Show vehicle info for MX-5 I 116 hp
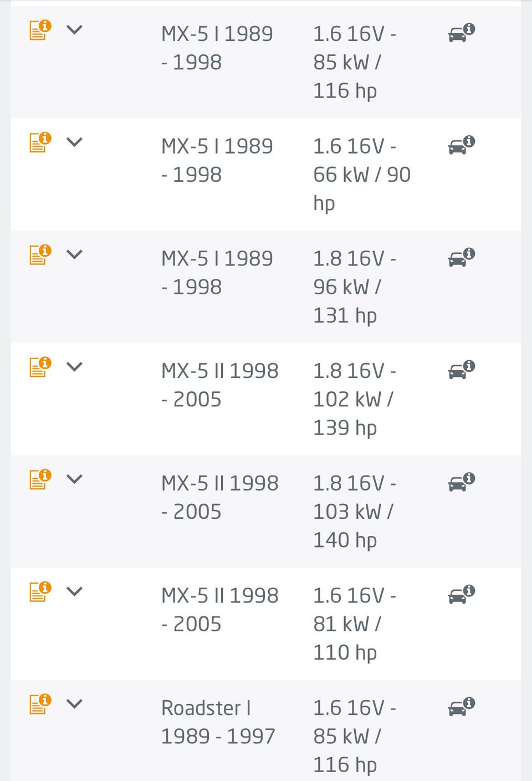Screen dimensions: 532x781 (461, 33)
